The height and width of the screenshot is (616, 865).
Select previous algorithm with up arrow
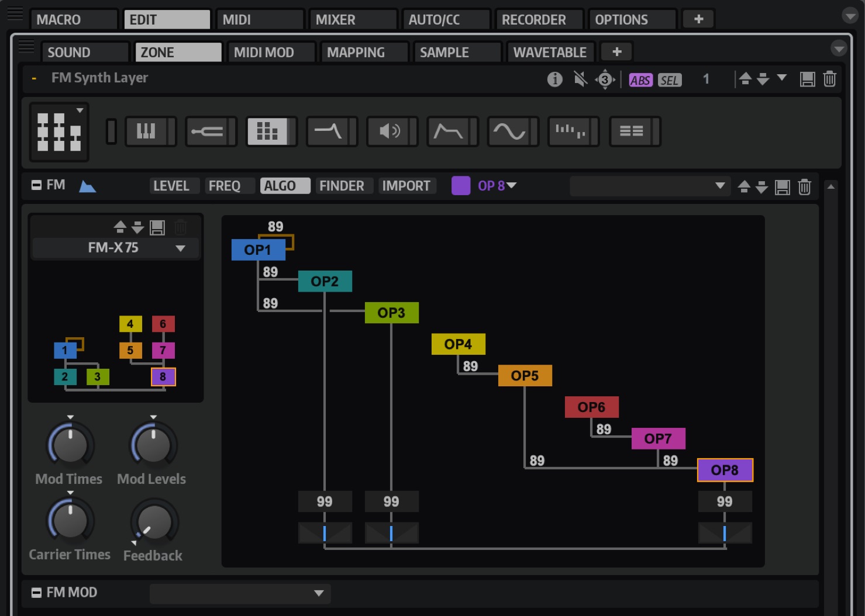120,227
